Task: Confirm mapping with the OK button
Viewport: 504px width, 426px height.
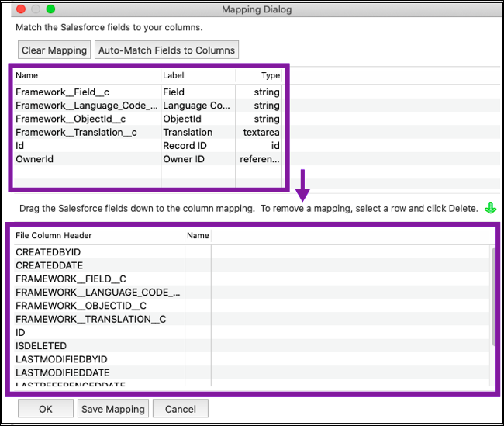Action: [x=45, y=409]
